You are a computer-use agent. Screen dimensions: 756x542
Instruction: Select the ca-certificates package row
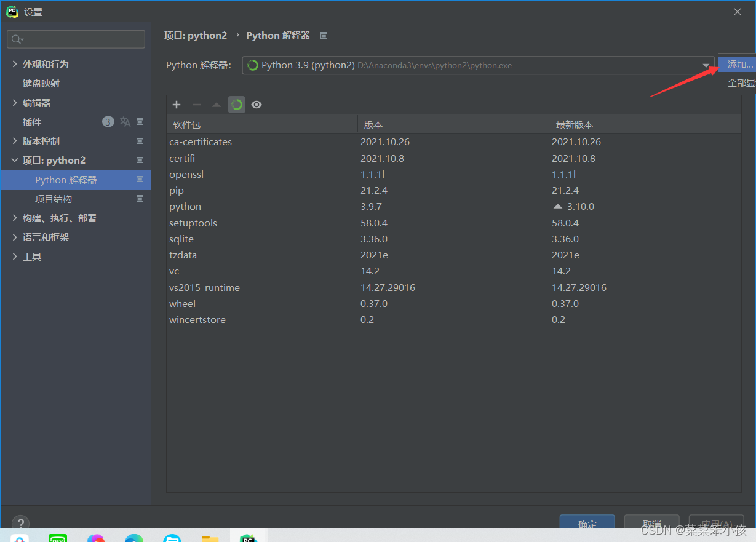point(454,141)
